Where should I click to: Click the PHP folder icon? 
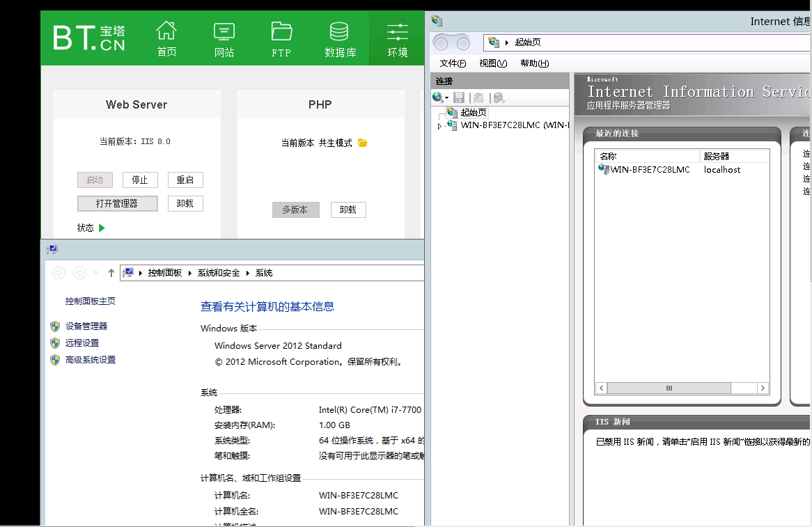click(x=363, y=143)
